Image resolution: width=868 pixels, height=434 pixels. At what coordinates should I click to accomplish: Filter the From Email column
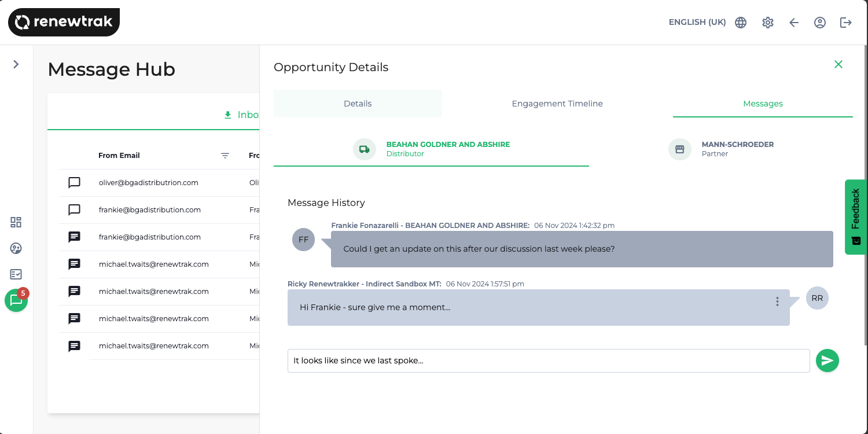225,156
